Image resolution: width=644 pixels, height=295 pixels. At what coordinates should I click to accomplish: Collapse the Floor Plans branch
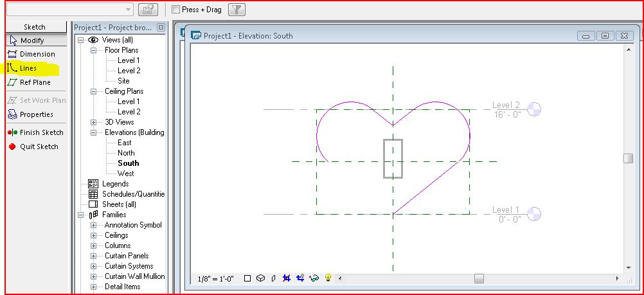pyautogui.click(x=94, y=50)
